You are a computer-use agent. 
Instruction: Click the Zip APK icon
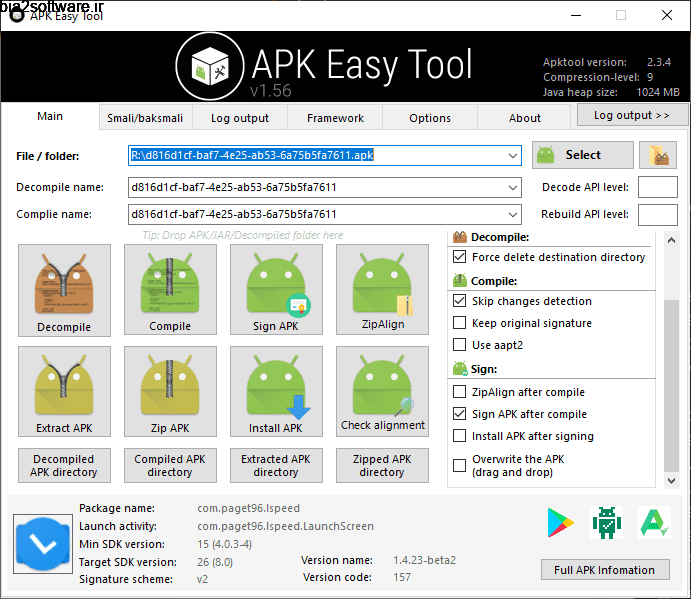(170, 391)
